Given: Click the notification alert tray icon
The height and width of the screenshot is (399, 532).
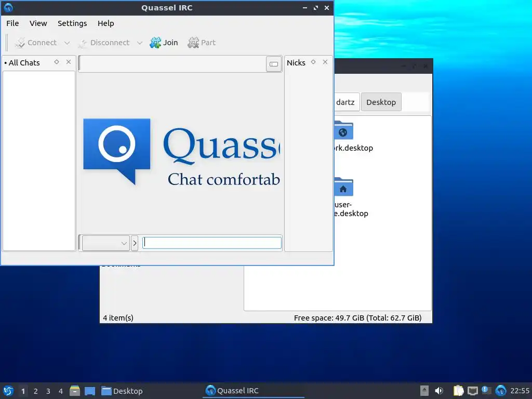Looking at the screenshot, I should tap(486, 391).
